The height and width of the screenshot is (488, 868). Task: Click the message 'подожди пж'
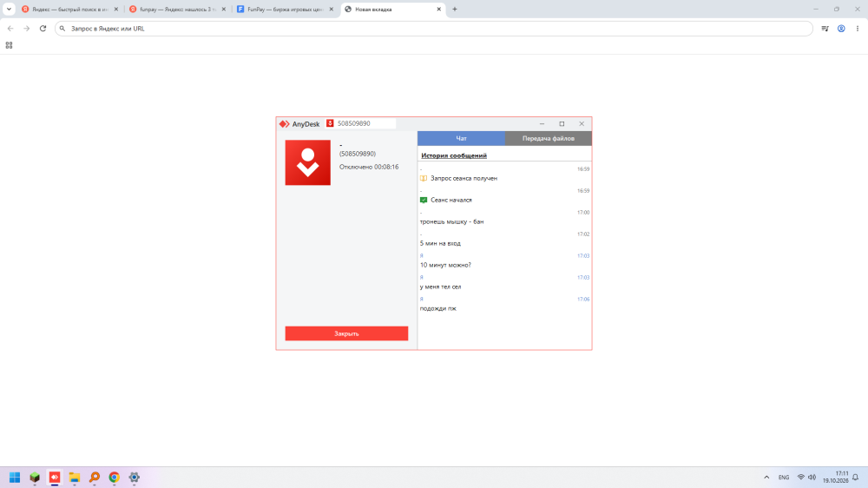[x=437, y=308]
